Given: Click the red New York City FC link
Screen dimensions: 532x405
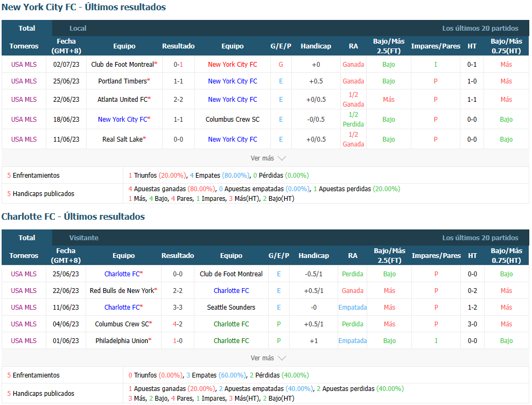Looking at the screenshot, I should tap(233, 65).
